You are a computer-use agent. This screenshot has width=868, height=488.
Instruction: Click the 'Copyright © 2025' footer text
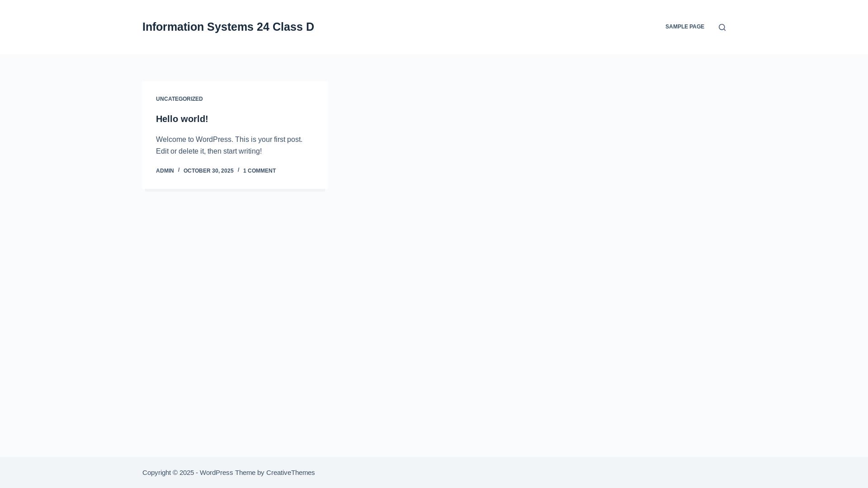[168, 472]
